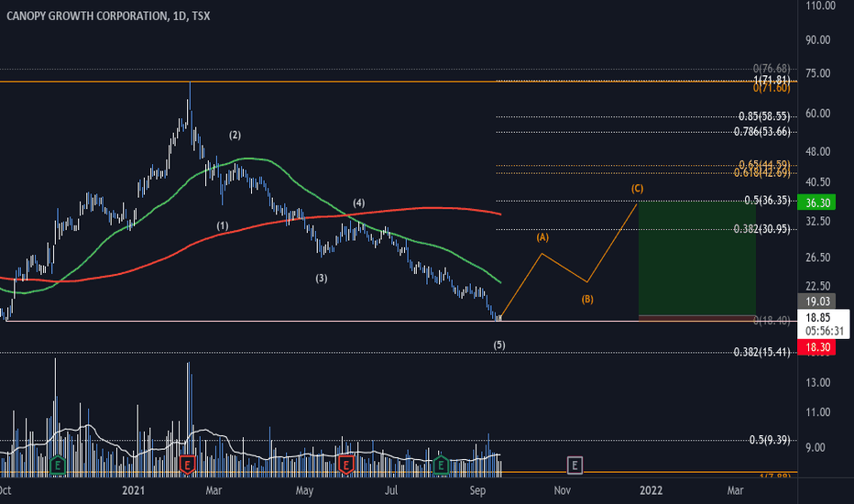Click the 0.382(15.41) Fibonacci level label
This screenshot has height=504, width=854.
point(762,352)
